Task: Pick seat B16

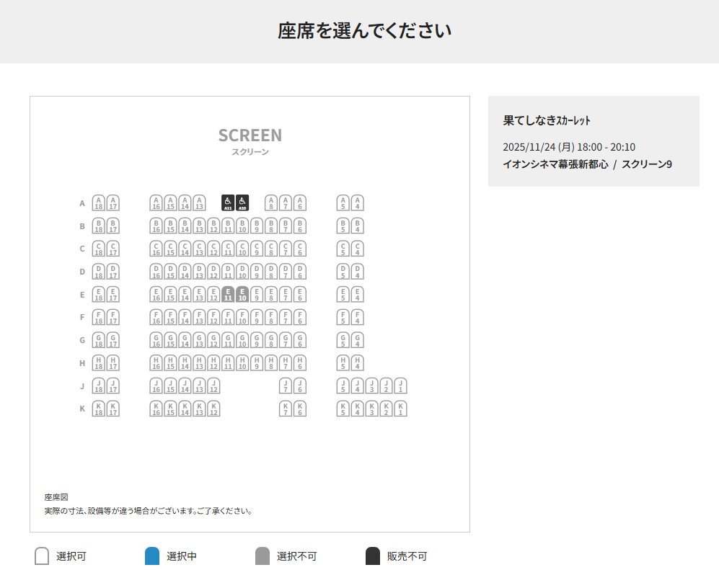Action: click(156, 226)
